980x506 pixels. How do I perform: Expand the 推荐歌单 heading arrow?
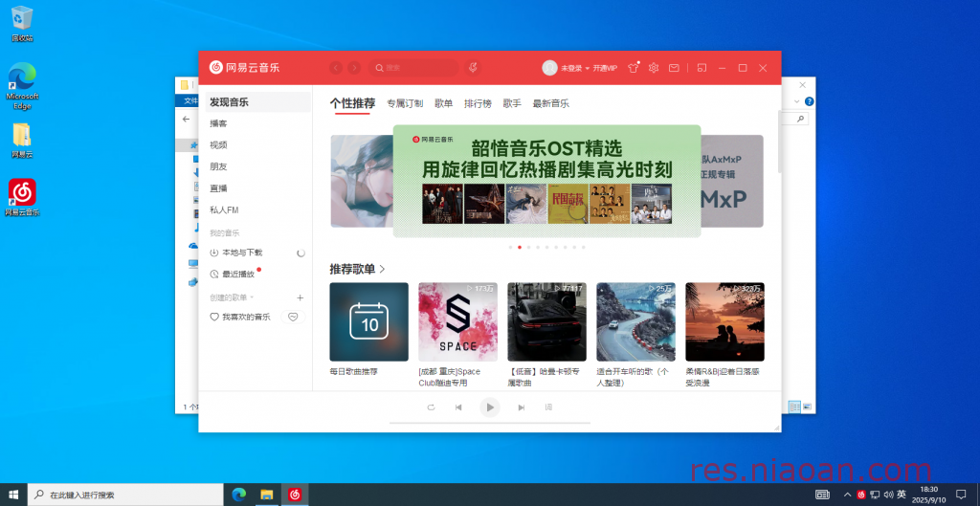point(383,269)
